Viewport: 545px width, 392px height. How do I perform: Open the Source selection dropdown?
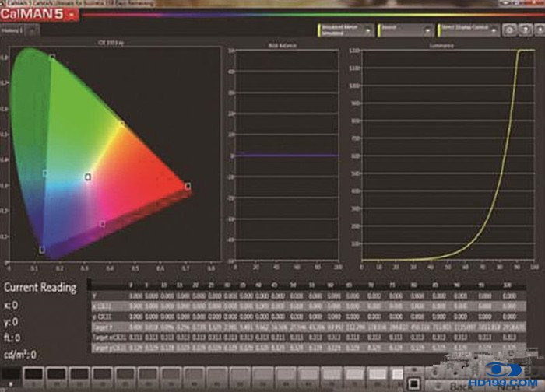(x=404, y=30)
